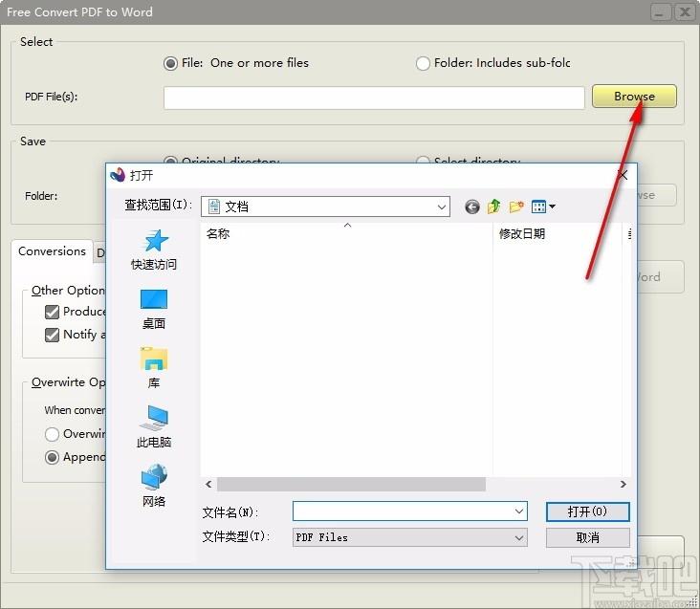Click the horizontal scrollbar thumb in file list
The height and width of the screenshot is (609, 700).
pos(351,484)
